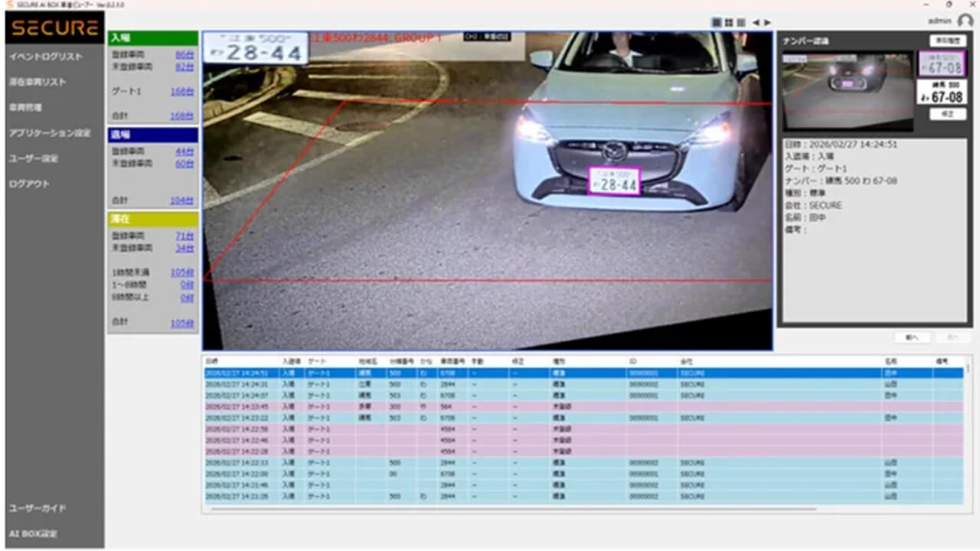This screenshot has height=551, width=980.
Task: Select log row 2026/02/27 14:21:46
Action: click(x=583, y=485)
